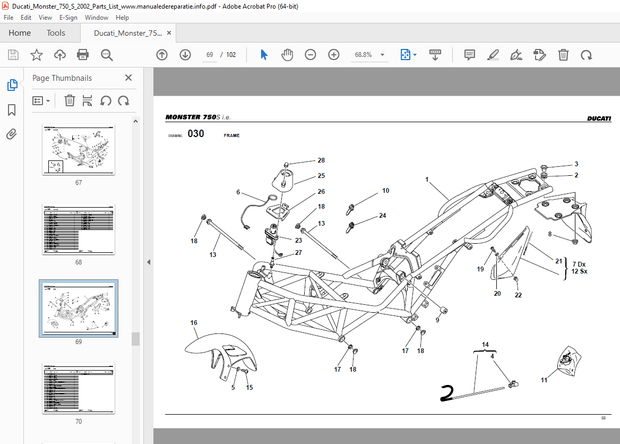The height and width of the screenshot is (444, 620).
Task: Select page 67 thumbnail
Action: [x=78, y=150]
